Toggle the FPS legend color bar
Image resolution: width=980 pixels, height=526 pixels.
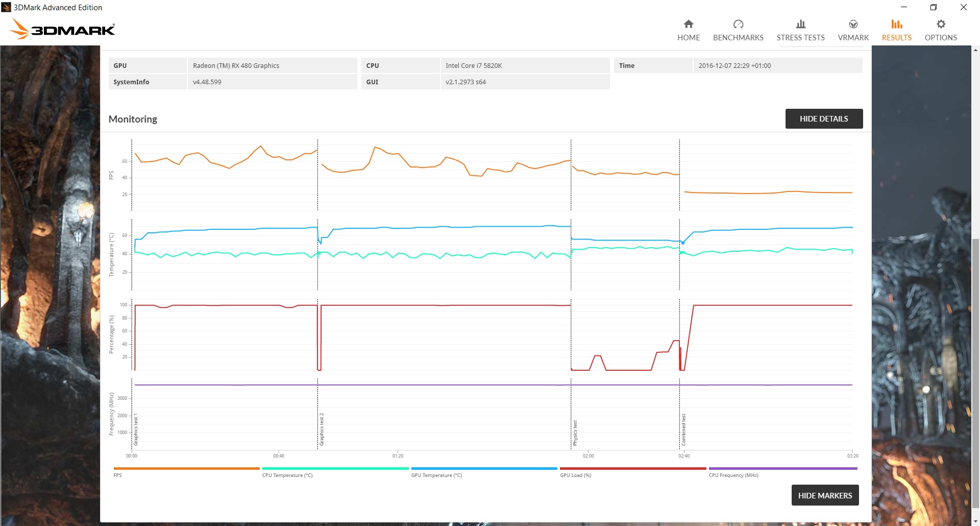(186, 468)
